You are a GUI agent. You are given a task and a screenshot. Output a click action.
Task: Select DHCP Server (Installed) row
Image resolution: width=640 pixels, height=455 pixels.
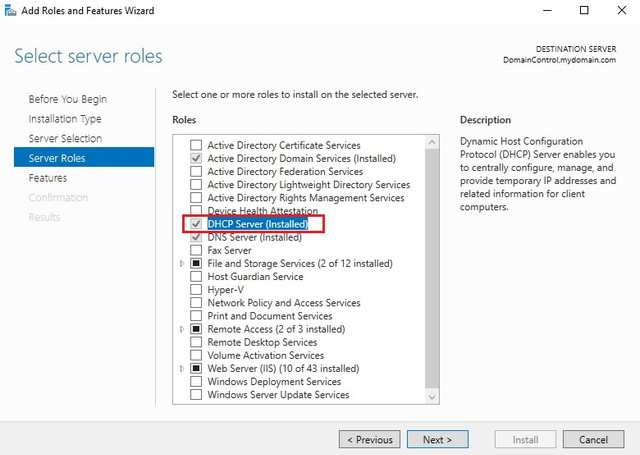pos(258,224)
